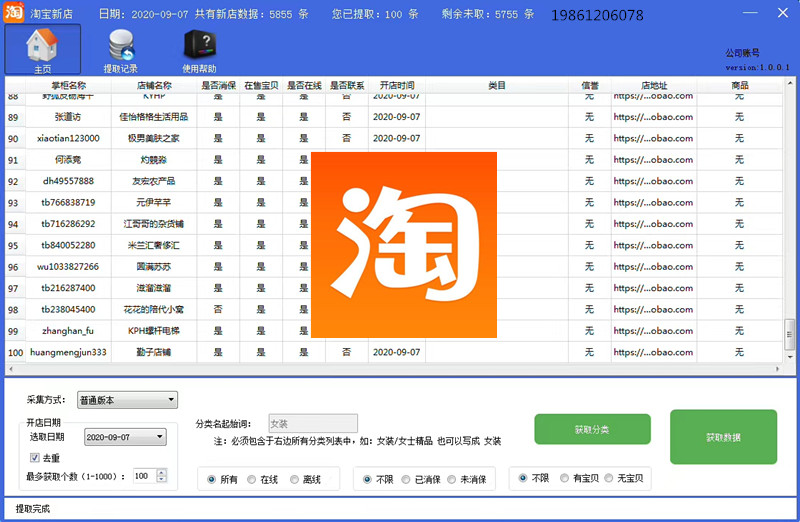The width and height of the screenshot is (800, 522).
Task: Click the Taobao logo in title bar
Action: coord(13,14)
